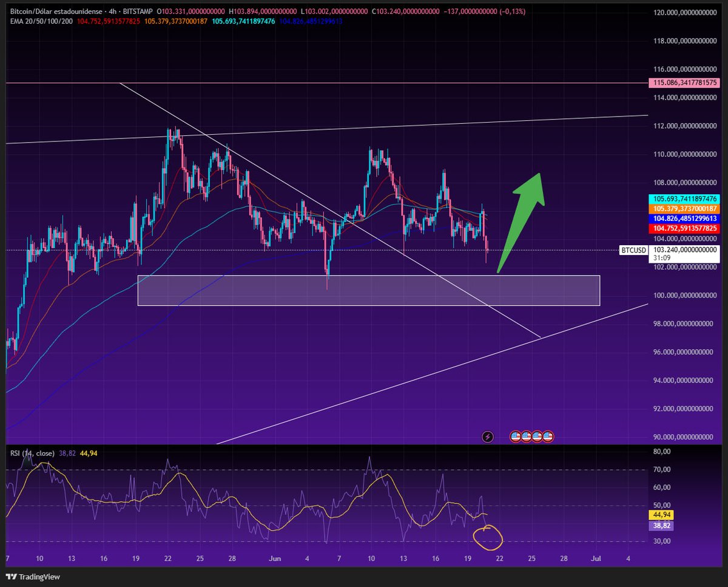
Task: Click the 50,00 level on RSI axis
Action: (662, 505)
